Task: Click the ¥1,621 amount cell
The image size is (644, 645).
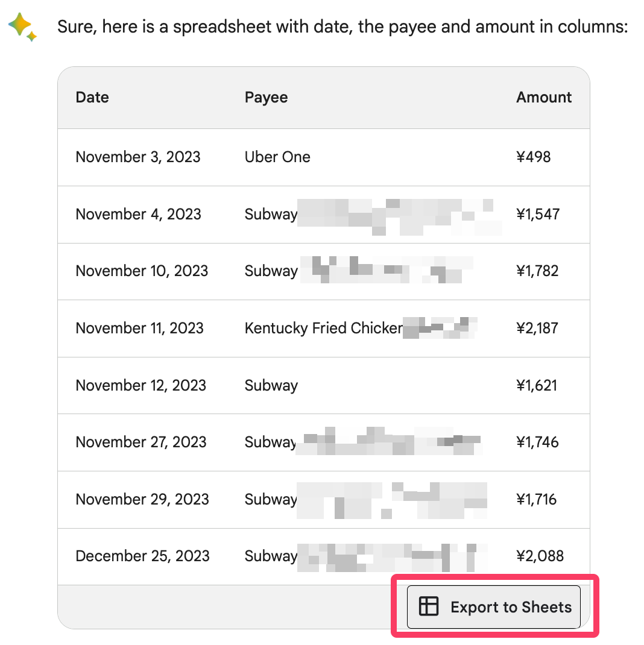Action: pos(537,385)
